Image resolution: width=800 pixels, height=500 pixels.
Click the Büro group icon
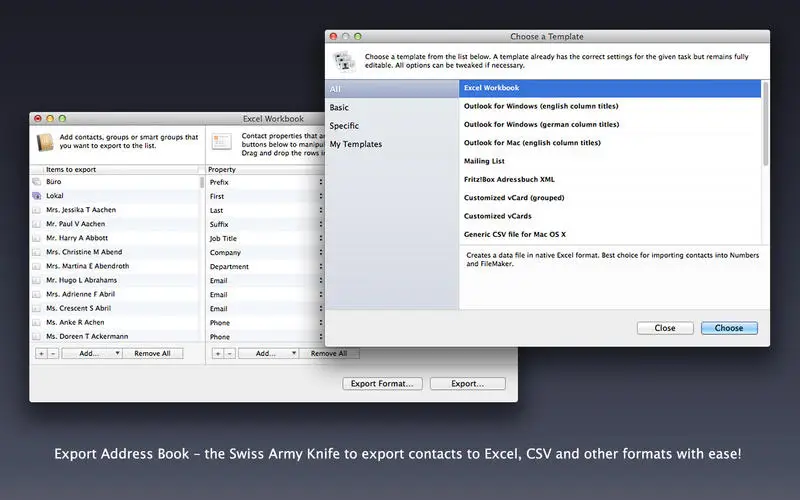36,182
